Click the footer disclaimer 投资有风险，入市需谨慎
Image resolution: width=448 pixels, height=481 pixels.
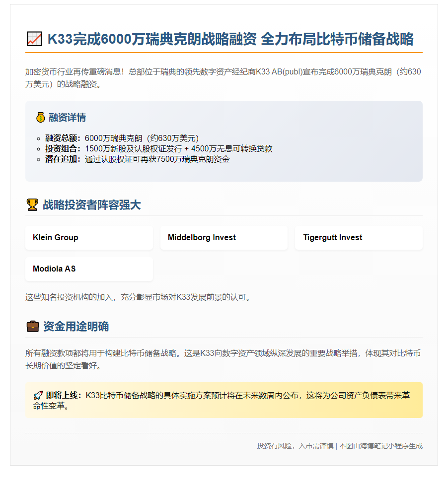[295, 446]
